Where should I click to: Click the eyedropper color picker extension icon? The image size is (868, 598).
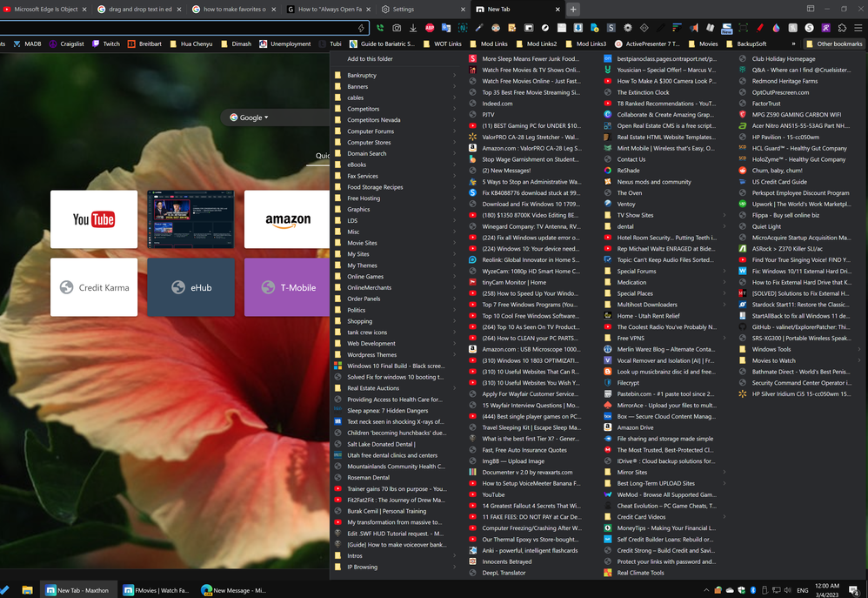pos(479,28)
